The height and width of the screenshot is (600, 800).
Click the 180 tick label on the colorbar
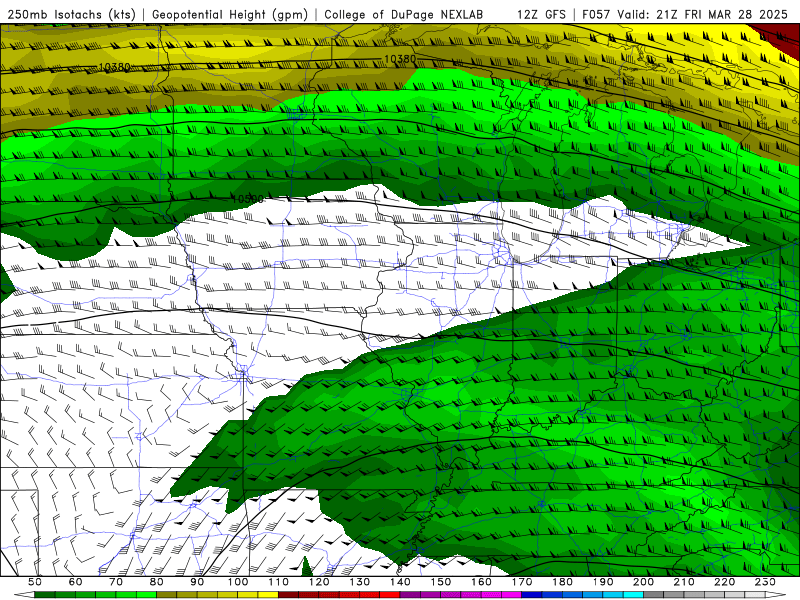tap(562, 582)
